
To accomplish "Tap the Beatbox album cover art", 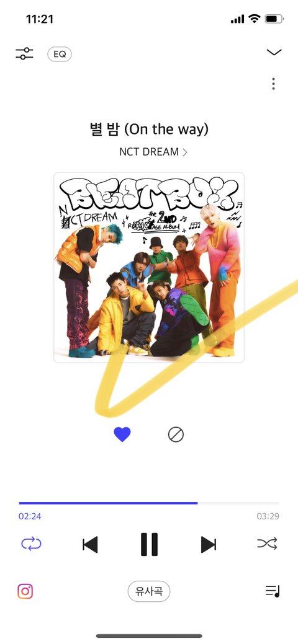I will (149, 267).
